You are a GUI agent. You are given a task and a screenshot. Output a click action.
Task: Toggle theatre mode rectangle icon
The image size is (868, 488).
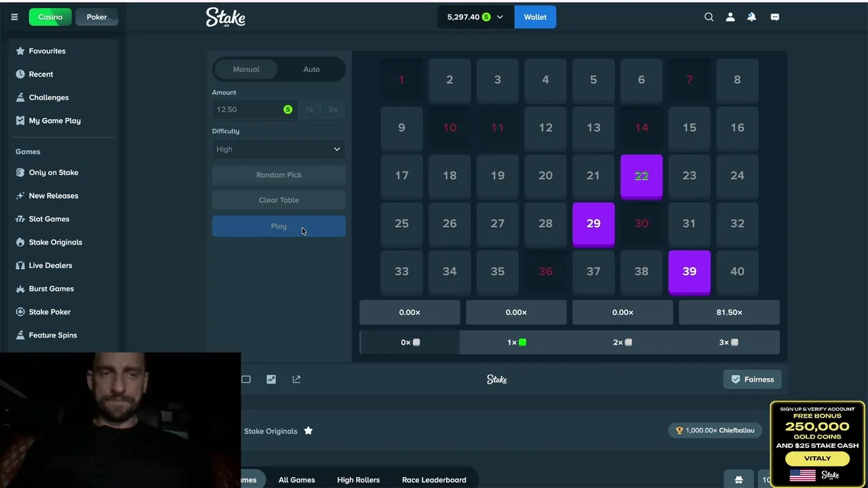(246, 380)
